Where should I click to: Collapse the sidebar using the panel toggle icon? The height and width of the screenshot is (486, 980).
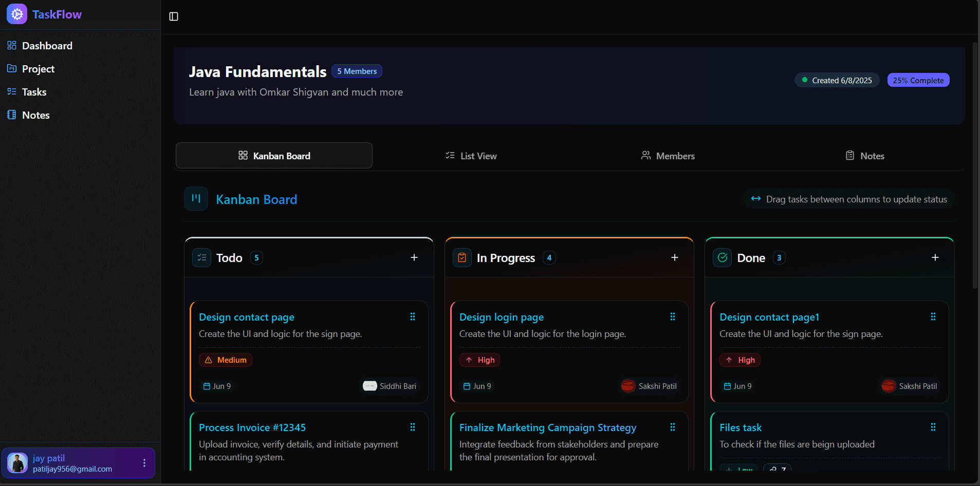click(173, 16)
